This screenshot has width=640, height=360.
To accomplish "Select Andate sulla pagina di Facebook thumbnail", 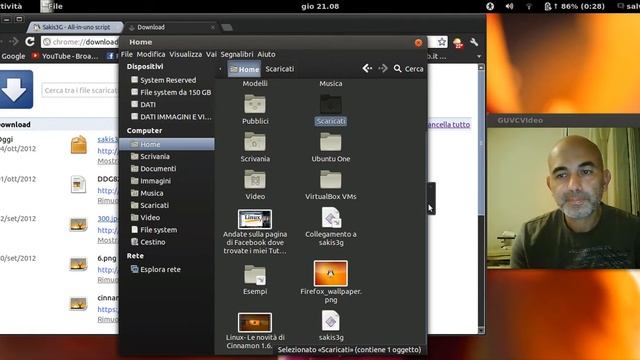I will point(255,219).
